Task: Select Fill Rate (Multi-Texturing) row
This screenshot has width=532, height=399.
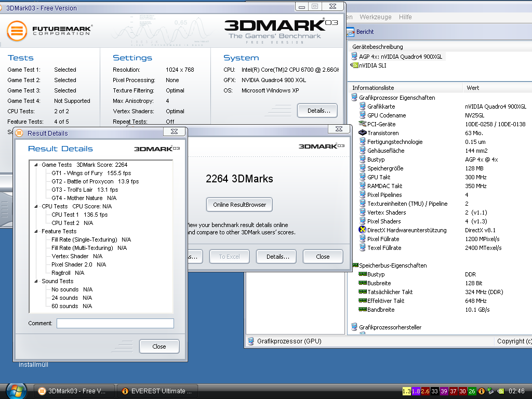Action: click(89, 248)
